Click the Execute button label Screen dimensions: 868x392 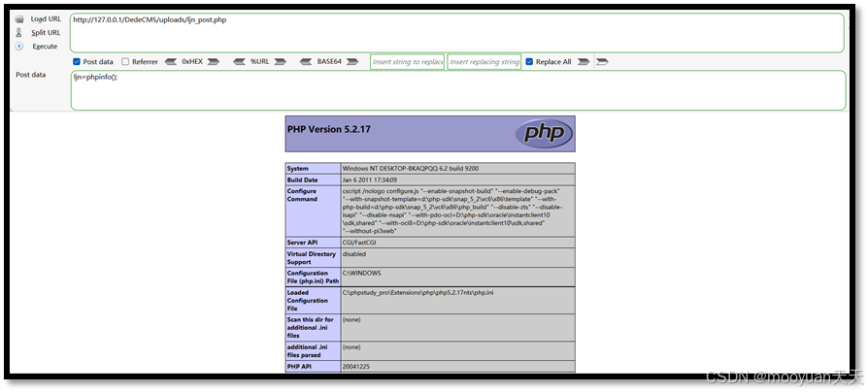[x=45, y=47]
